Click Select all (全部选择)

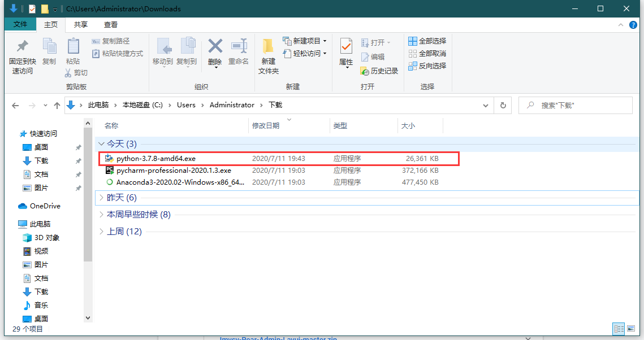point(427,41)
